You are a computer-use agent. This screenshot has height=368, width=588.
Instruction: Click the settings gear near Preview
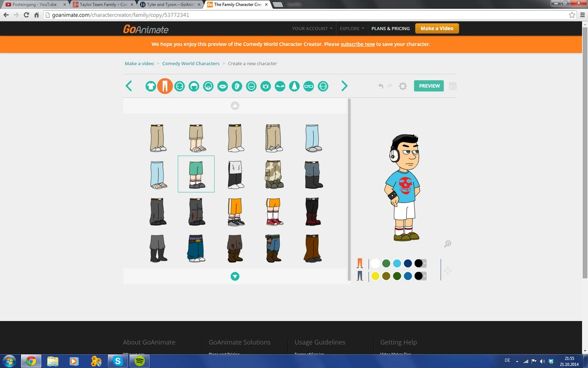coord(402,86)
